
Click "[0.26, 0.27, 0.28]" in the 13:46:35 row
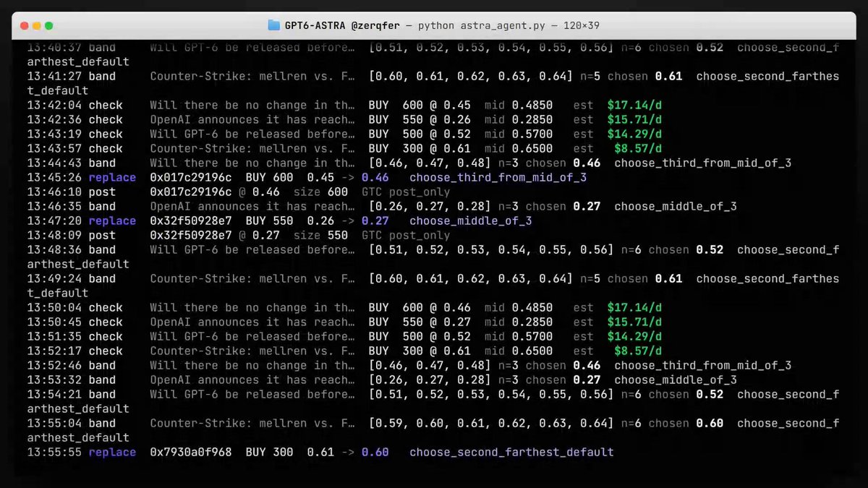click(430, 206)
